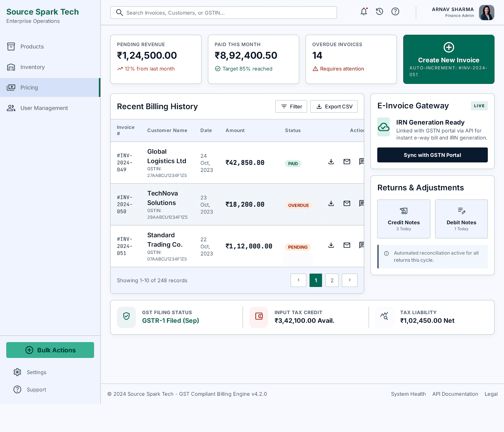Click the amount ₹1,12,000.00

tap(249, 246)
